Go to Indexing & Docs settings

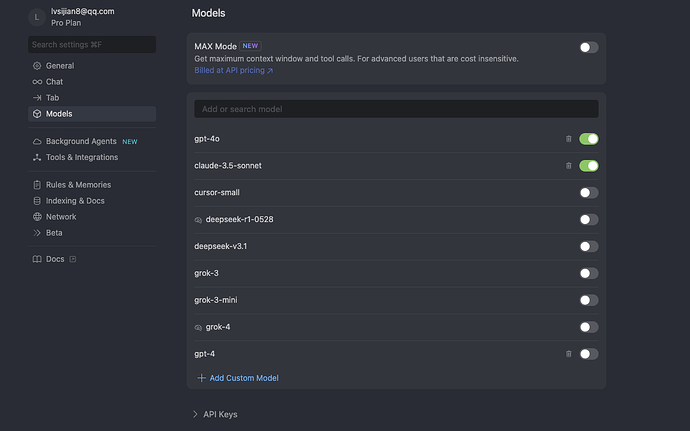pos(92,201)
